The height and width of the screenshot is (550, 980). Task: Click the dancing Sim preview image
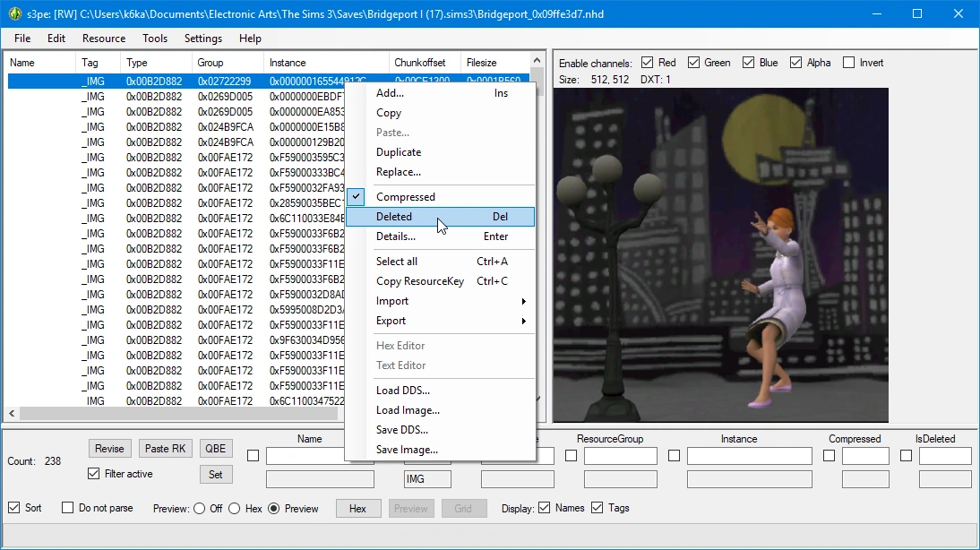click(x=720, y=255)
